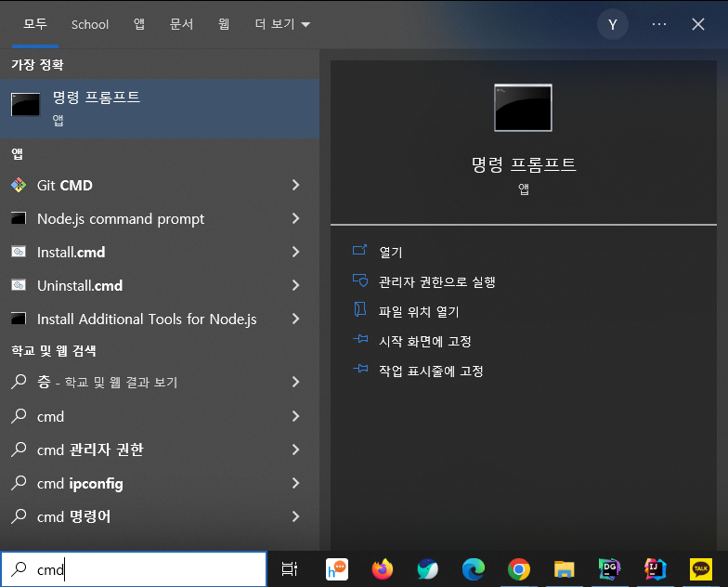The image size is (728, 587).
Task: Switch to the 모두 tab
Action: pyautogui.click(x=35, y=24)
